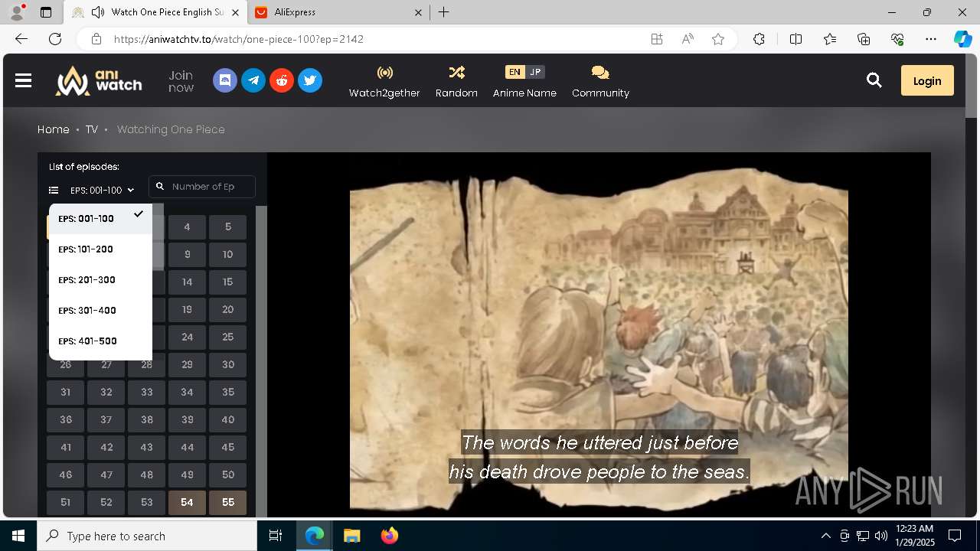Image resolution: width=980 pixels, height=551 pixels.
Task: Select episode 10
Action: pyautogui.click(x=227, y=254)
